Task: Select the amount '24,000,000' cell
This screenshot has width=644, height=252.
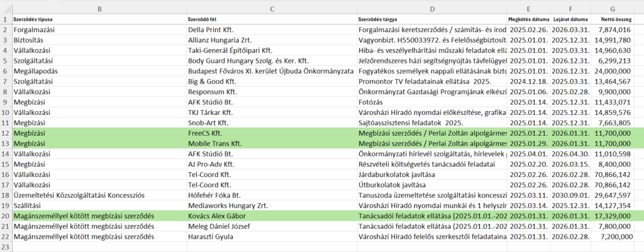Action: click(x=613, y=71)
